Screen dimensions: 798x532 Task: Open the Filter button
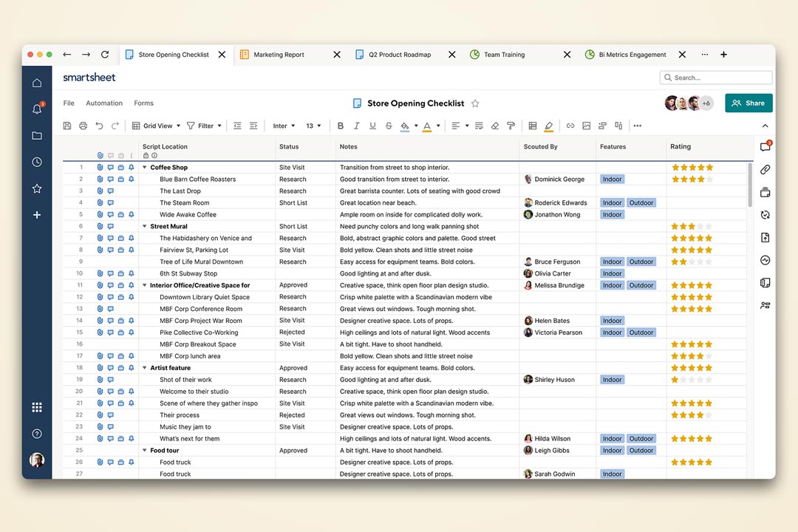tap(200, 126)
